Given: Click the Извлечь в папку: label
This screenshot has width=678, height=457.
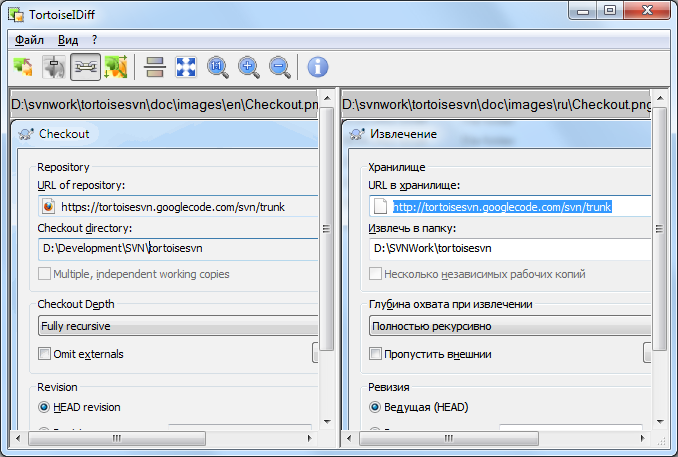Looking at the screenshot, I should 412,228.
